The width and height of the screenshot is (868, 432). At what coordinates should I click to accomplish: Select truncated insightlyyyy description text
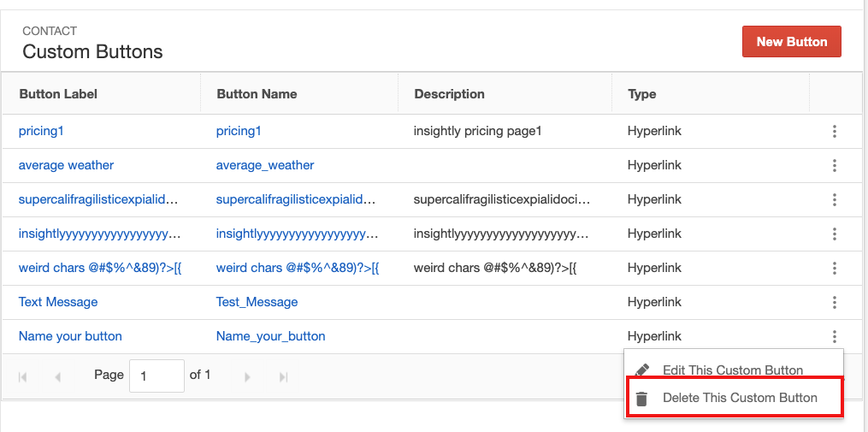(501, 234)
